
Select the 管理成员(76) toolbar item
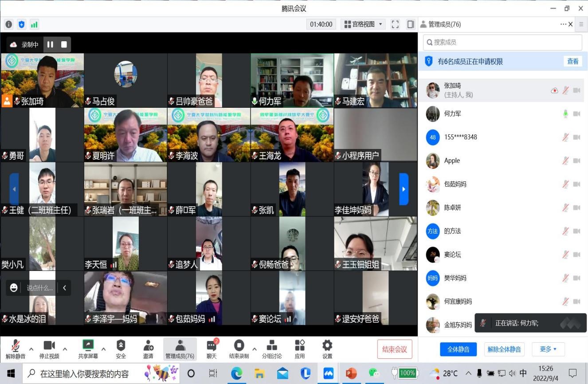coord(180,349)
